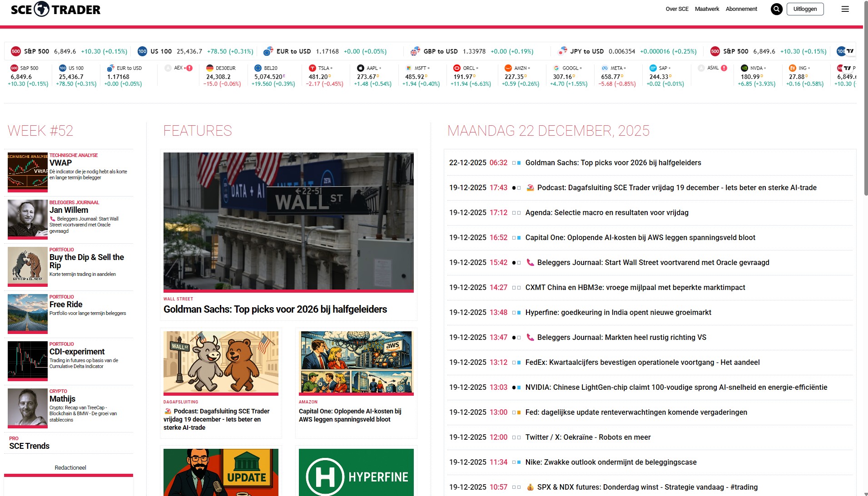
Task: Select the Amazon AMZN logo icon
Action: 508,68
